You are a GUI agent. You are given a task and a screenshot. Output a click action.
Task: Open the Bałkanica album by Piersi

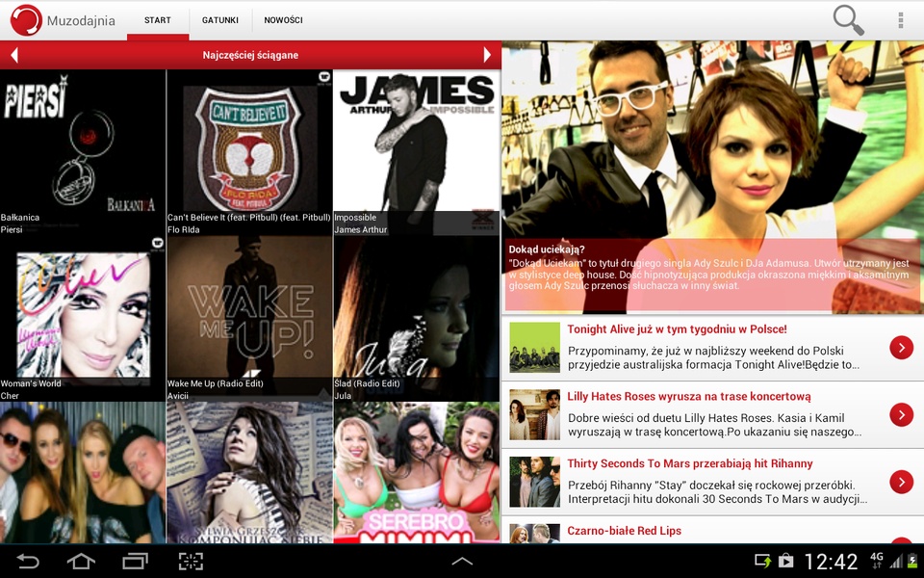point(83,153)
